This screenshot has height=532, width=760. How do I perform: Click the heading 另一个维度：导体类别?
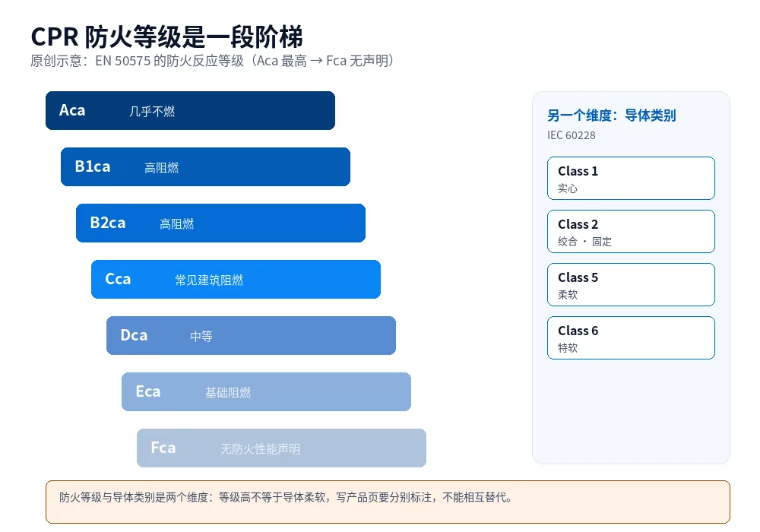612,116
